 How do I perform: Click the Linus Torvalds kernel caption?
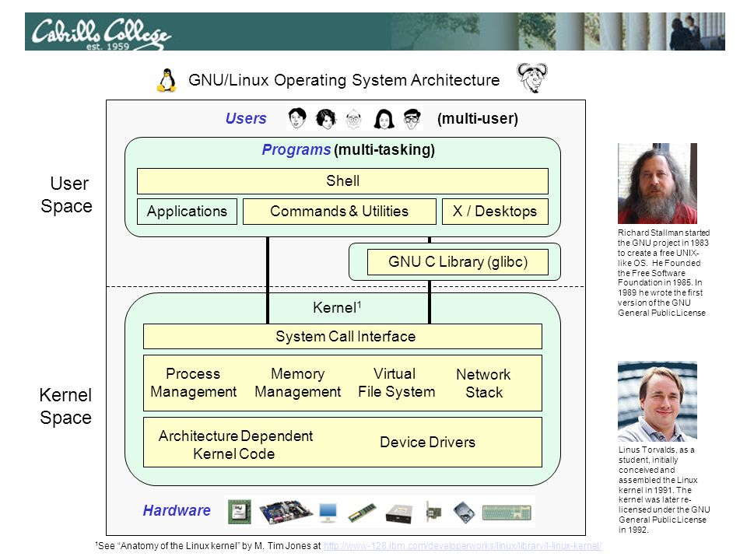[664, 489]
